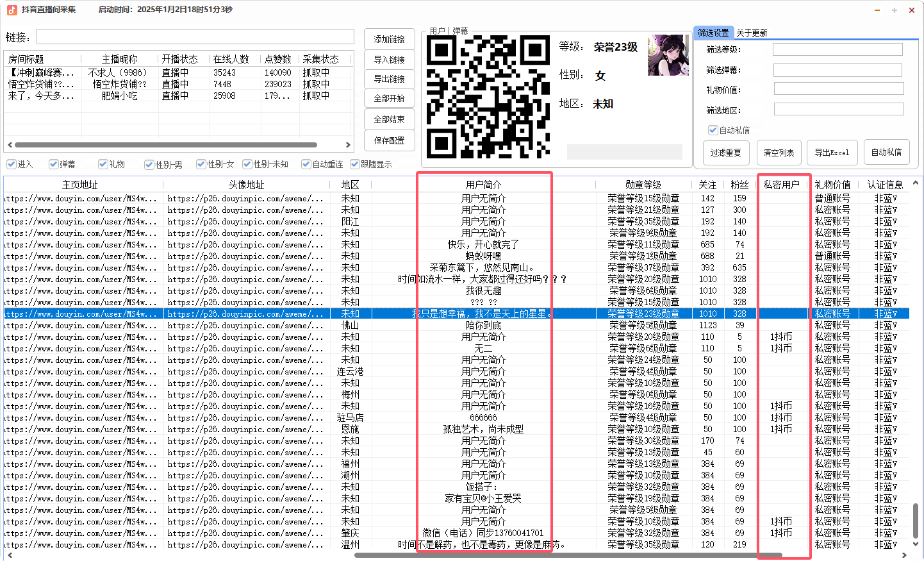Viewport: 924px width, 561px height.
Task: Sort by 粉丝 column header
Action: [x=739, y=185]
